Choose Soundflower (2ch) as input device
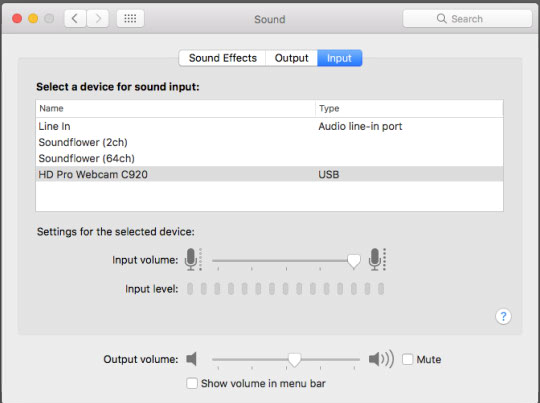 click(x=269, y=142)
